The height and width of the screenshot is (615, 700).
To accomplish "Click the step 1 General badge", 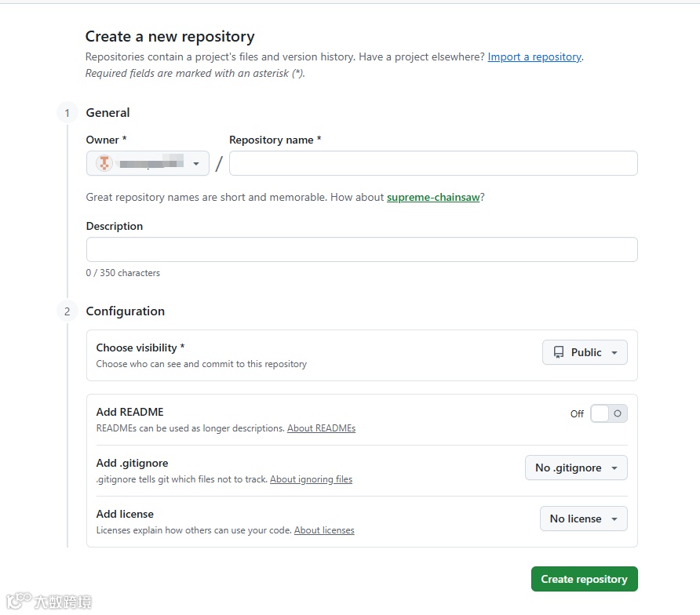I will pos(67,113).
